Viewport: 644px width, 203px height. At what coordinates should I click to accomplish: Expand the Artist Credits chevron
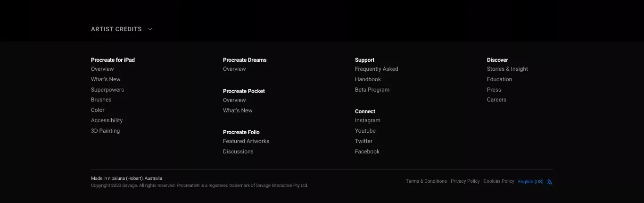point(150,29)
